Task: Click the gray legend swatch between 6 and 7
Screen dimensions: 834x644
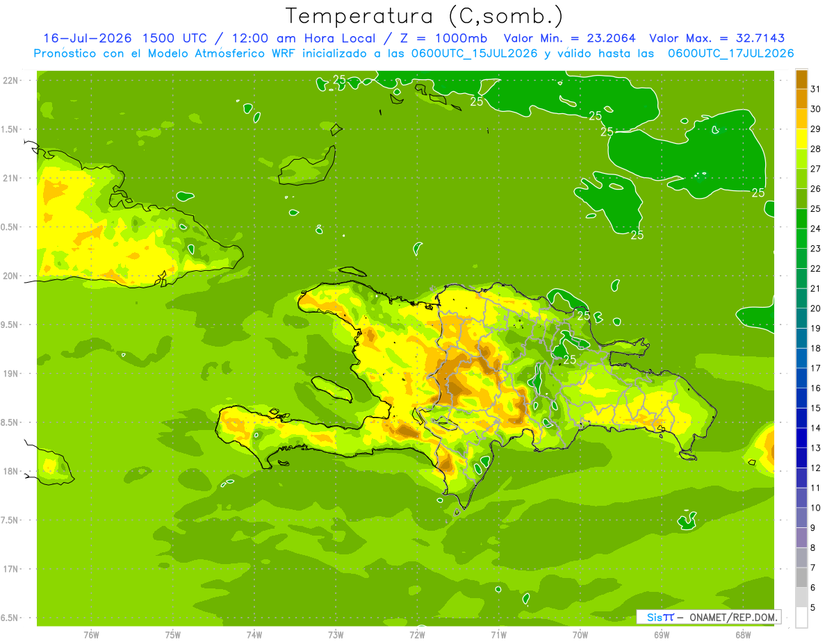Action: tap(801, 577)
